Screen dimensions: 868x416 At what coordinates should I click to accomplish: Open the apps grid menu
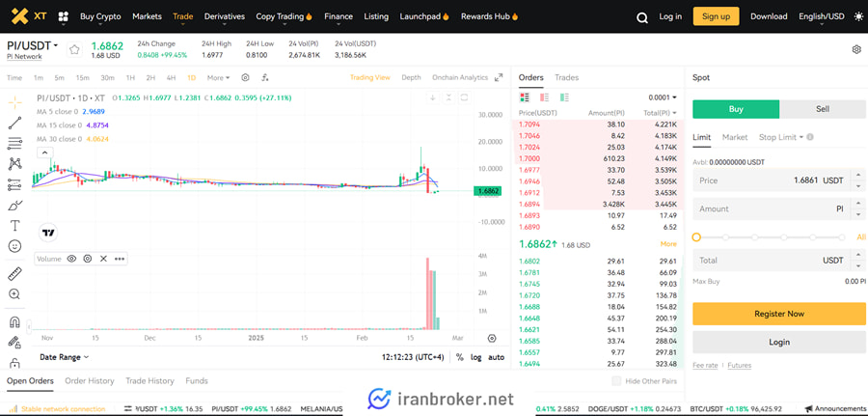click(63, 16)
